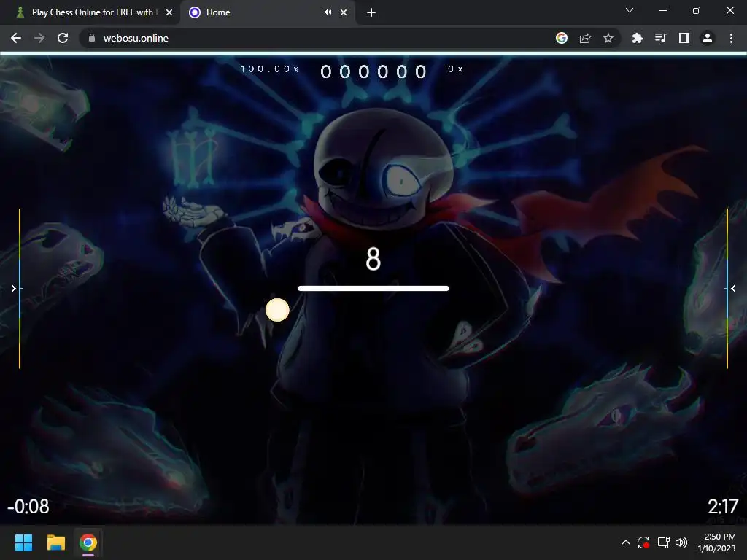Open the tab search chevron
Image resolution: width=747 pixels, height=560 pixels.
[x=630, y=10]
